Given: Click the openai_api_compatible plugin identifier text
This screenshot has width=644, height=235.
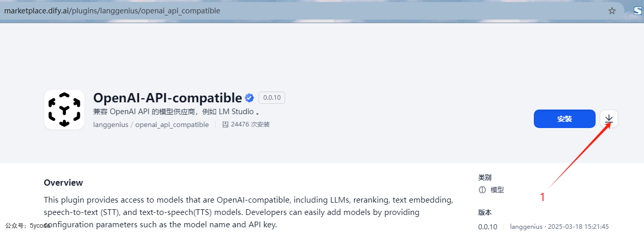Looking at the screenshot, I should click(172, 124).
